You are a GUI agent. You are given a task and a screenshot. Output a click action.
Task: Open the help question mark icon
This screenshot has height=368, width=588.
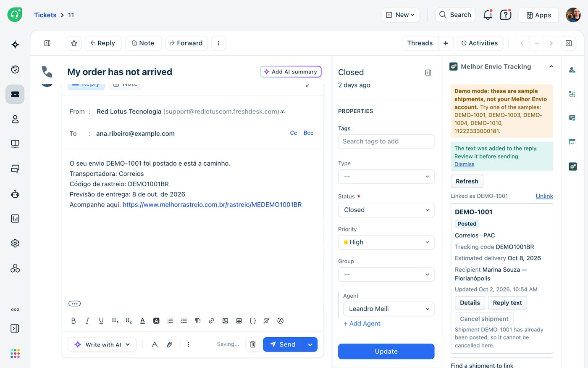[506, 15]
